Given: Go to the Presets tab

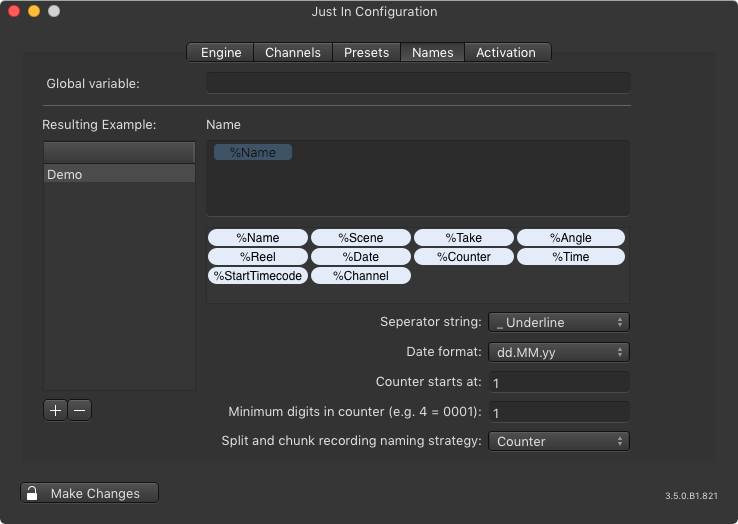Looking at the screenshot, I should click(366, 52).
